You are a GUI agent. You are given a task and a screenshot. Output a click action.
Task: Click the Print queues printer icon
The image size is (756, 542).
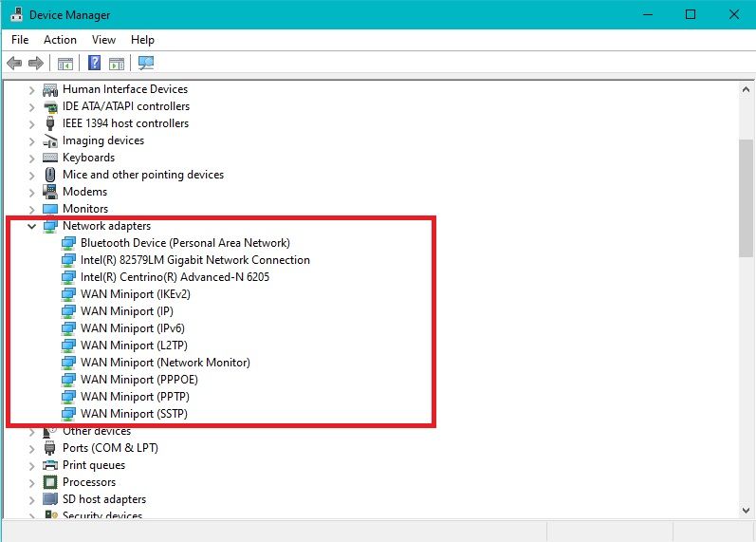(50, 465)
